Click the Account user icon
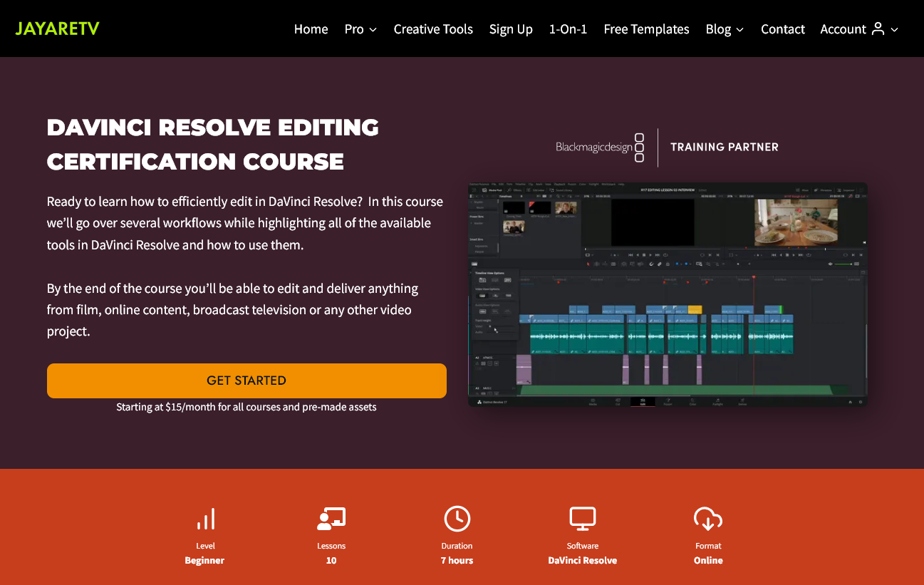The height and width of the screenshot is (585, 924). point(878,29)
